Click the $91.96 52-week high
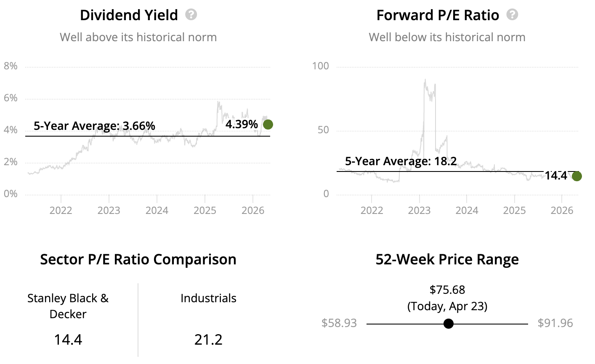This screenshot has width=595, height=364. (x=555, y=323)
